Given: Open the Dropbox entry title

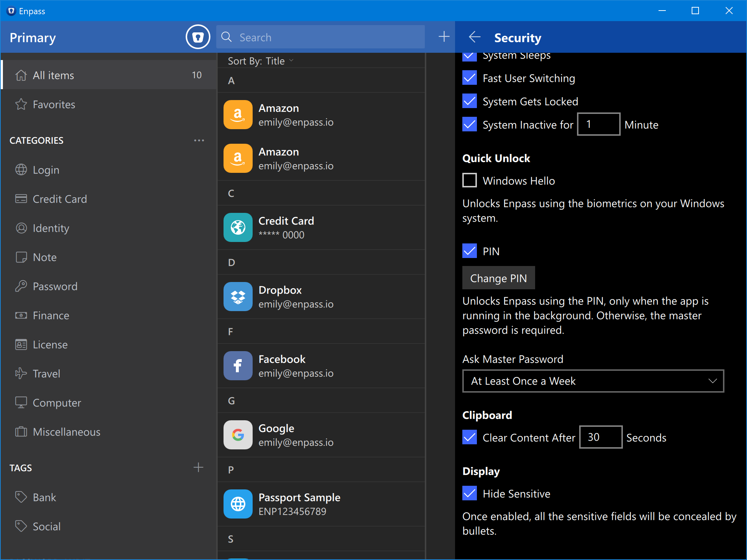Looking at the screenshot, I should pyautogui.click(x=280, y=290).
